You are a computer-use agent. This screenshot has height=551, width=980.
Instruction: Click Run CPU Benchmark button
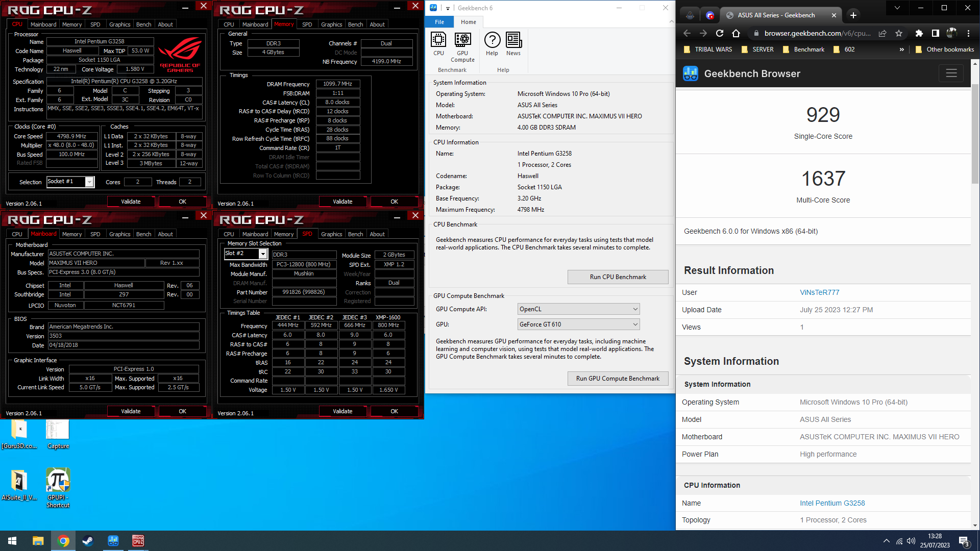[x=618, y=277]
